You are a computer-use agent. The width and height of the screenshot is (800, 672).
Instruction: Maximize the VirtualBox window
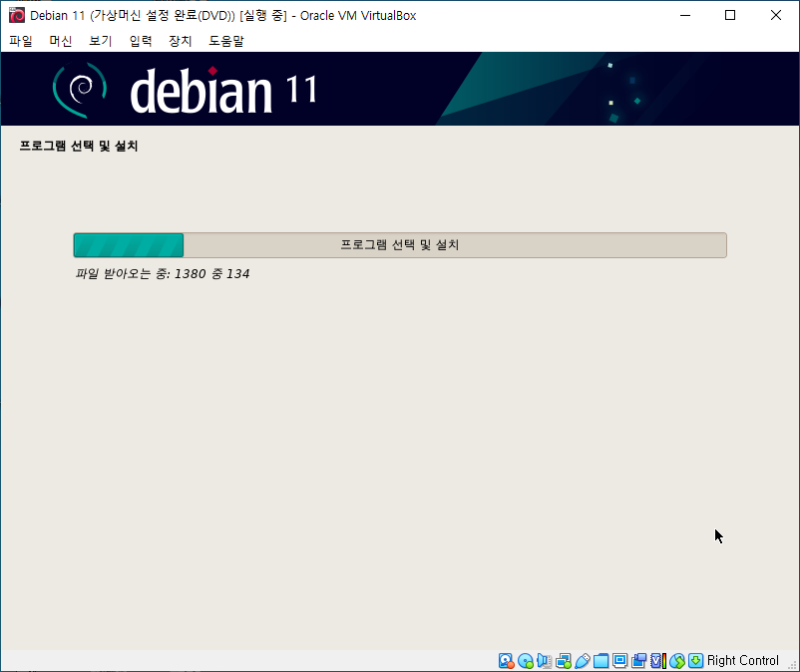(730, 15)
